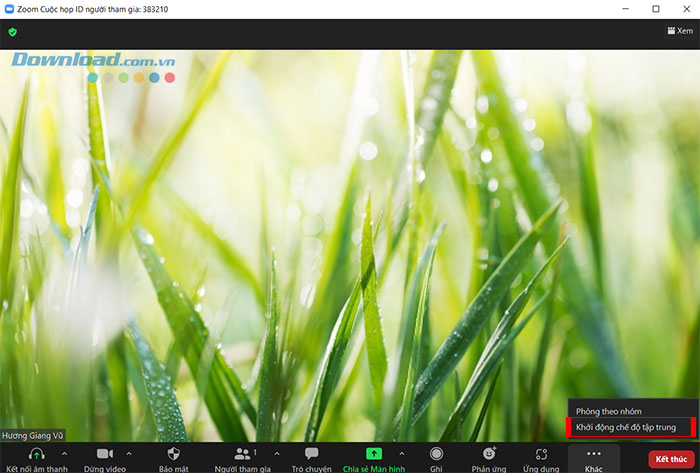Click green Chia sẻ Màn hình icon

point(374,454)
